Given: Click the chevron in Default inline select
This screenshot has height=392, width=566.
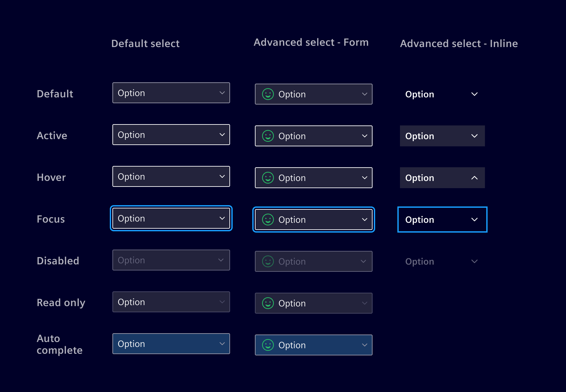Looking at the screenshot, I should tap(474, 94).
